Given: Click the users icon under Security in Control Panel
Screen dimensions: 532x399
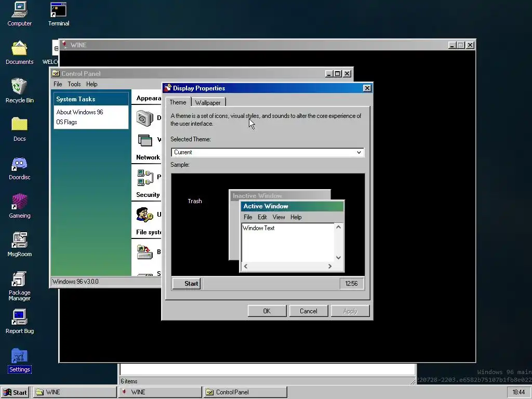Looking at the screenshot, I should 145,215.
